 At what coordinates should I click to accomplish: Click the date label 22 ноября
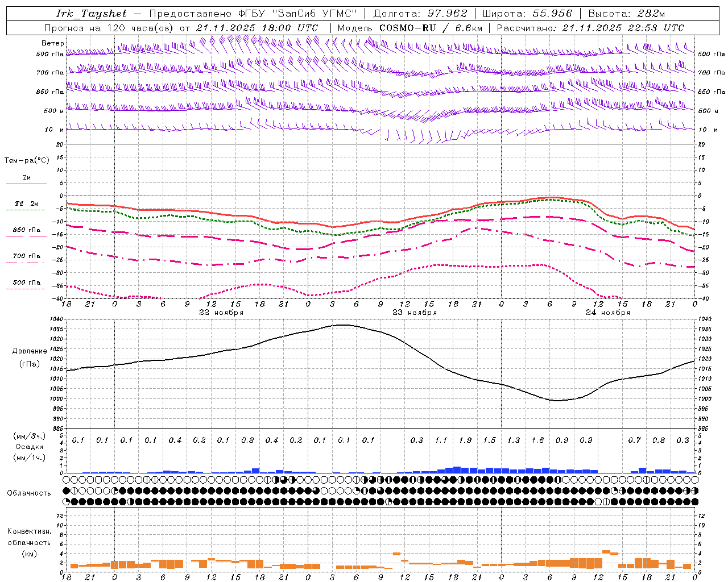point(221,313)
